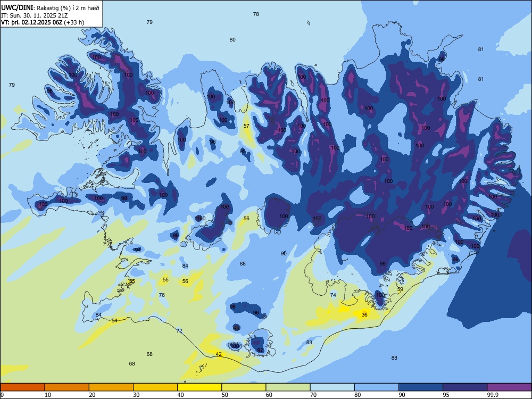Click the dark blue 90–95 legend swatch
Screen dimensions: 532x399
point(421,387)
